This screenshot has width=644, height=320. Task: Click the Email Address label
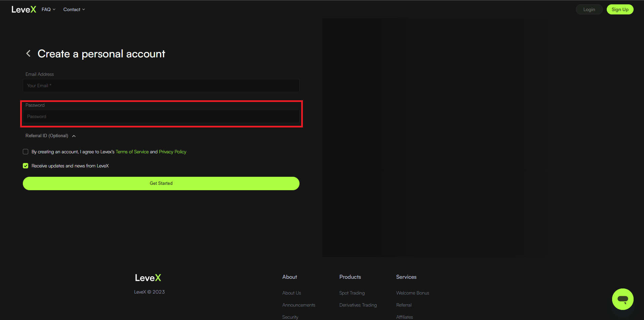[40, 74]
